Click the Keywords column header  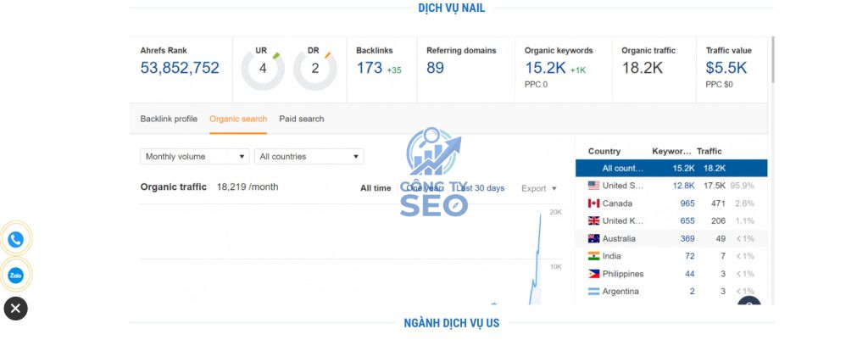click(671, 151)
